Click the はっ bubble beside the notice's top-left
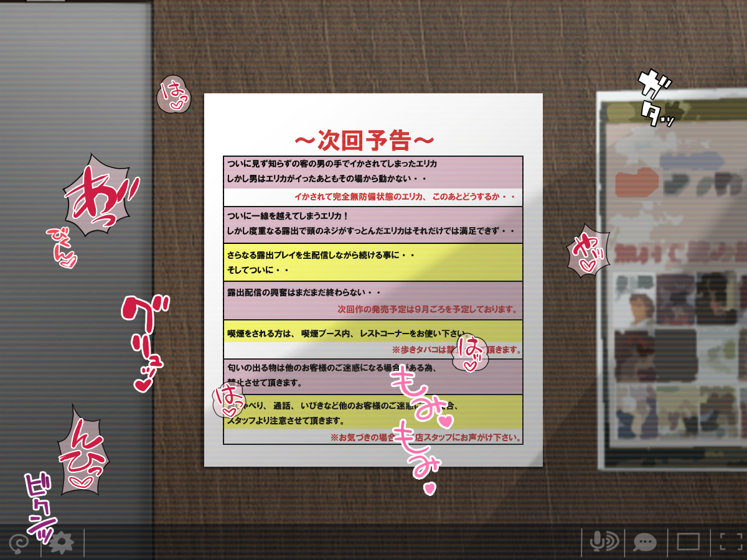747x560 pixels. pos(172,95)
